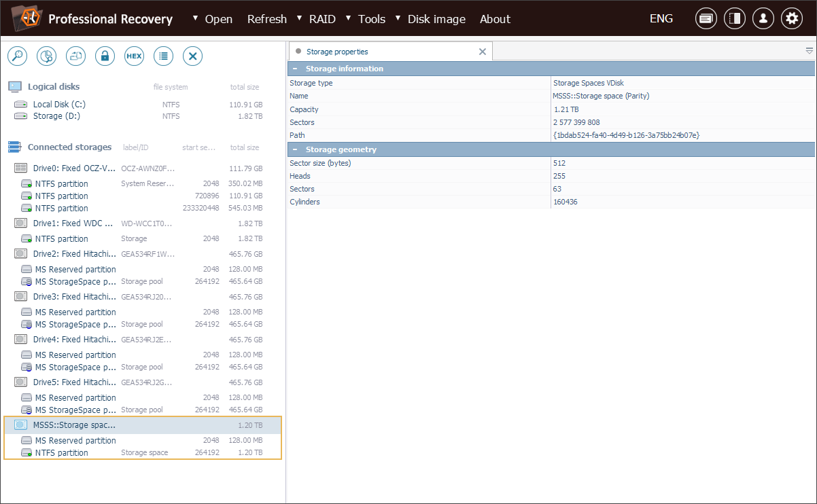
Task: Click the Storage (D:) drive icon
Action: pyautogui.click(x=21, y=116)
